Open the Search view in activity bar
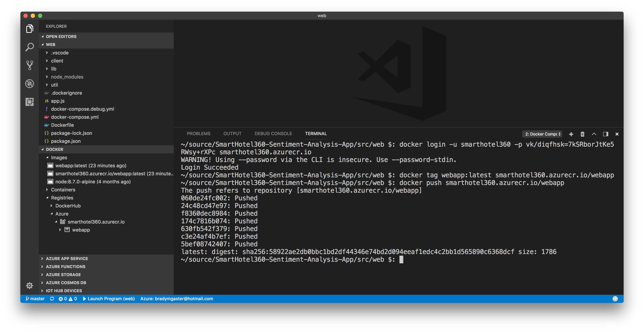This screenshot has height=332, width=644. click(30, 47)
